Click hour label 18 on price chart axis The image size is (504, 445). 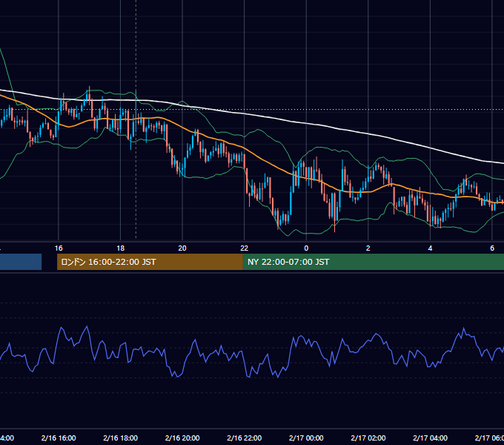(x=121, y=248)
